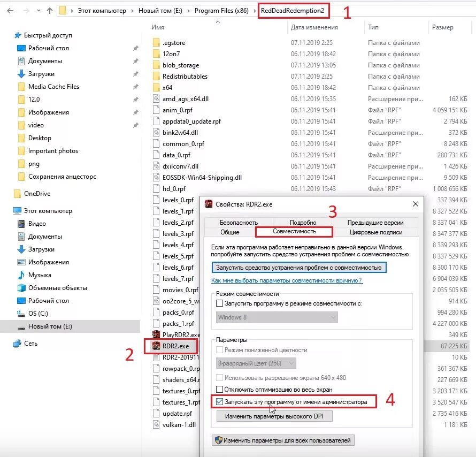
Task: Click the Forward navigation arrow
Action: pyautogui.click(x=26, y=11)
